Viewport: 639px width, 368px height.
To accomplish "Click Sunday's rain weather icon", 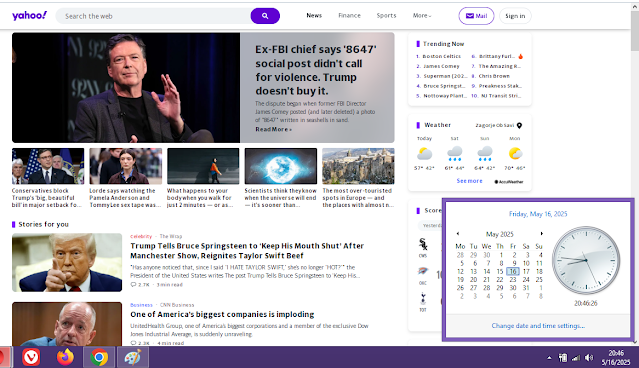I will (485, 154).
